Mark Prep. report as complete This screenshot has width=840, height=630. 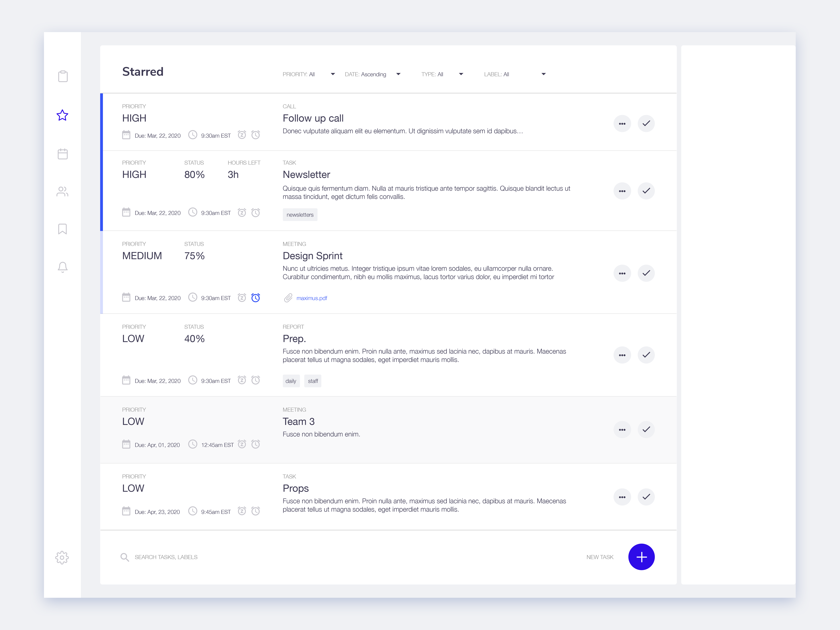tap(646, 355)
